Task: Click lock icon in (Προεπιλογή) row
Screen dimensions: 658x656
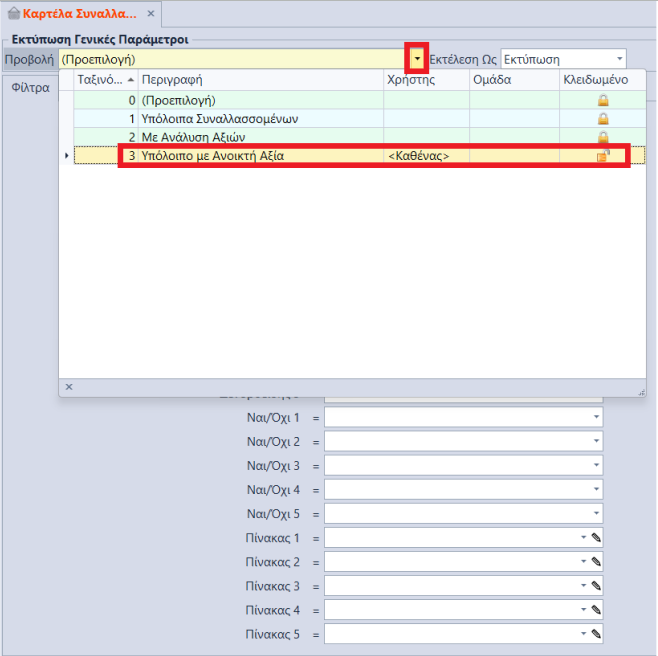Action: [603, 101]
